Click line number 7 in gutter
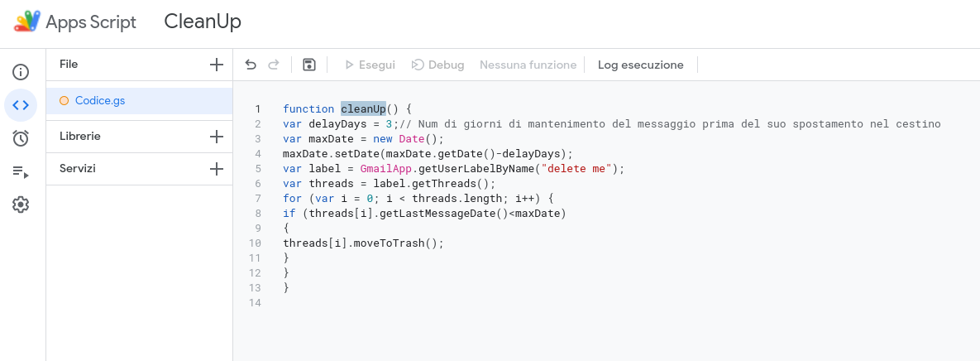This screenshot has width=980, height=361. coord(257,199)
